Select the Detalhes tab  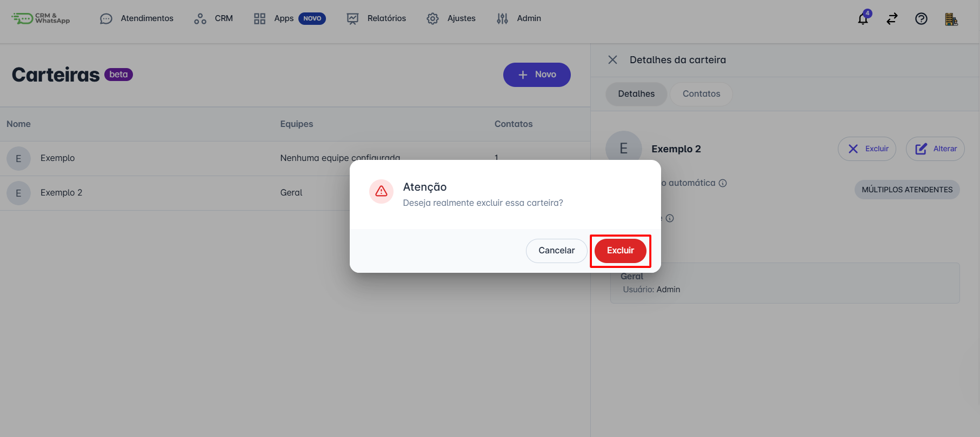click(x=636, y=94)
